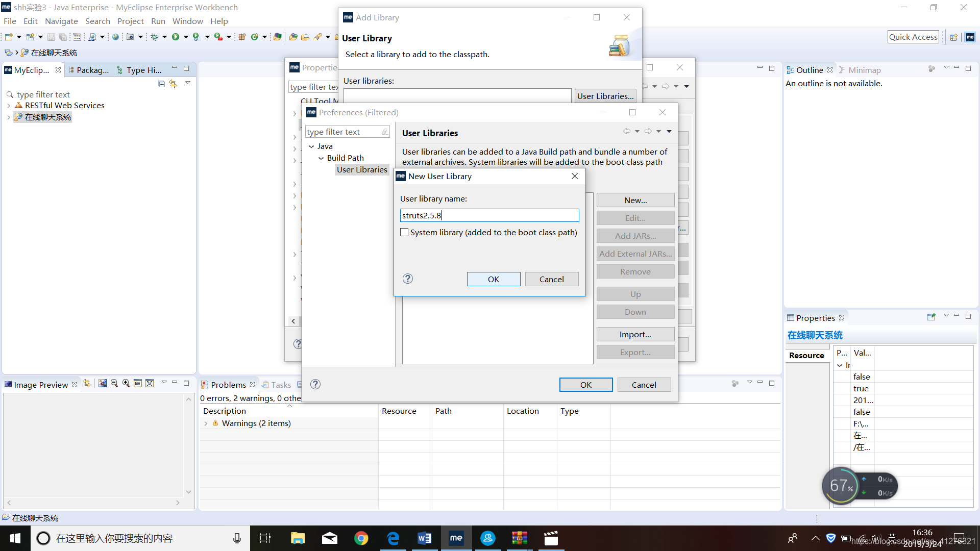Click the New user library button
980x551 pixels.
click(x=635, y=200)
